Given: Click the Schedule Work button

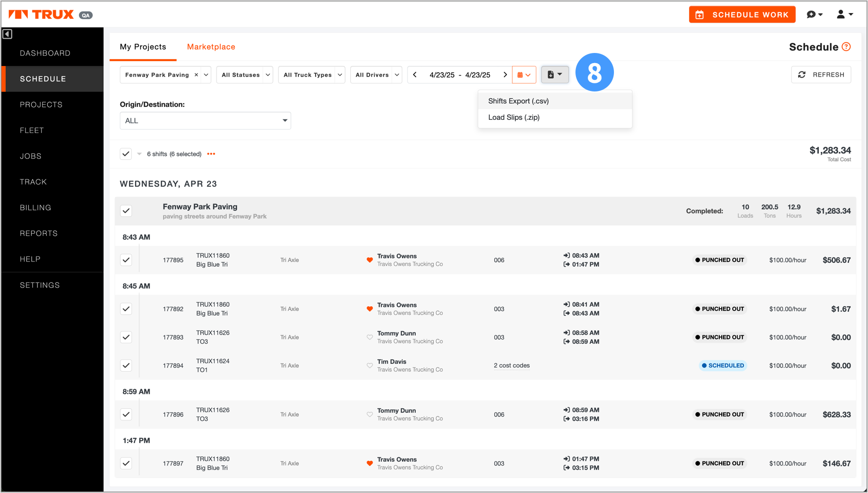Looking at the screenshot, I should pos(741,14).
